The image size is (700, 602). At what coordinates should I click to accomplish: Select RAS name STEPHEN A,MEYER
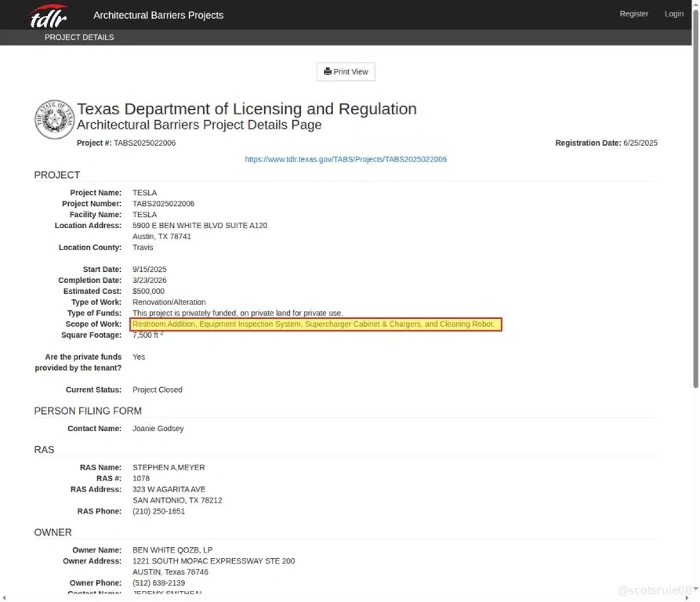coord(169,467)
